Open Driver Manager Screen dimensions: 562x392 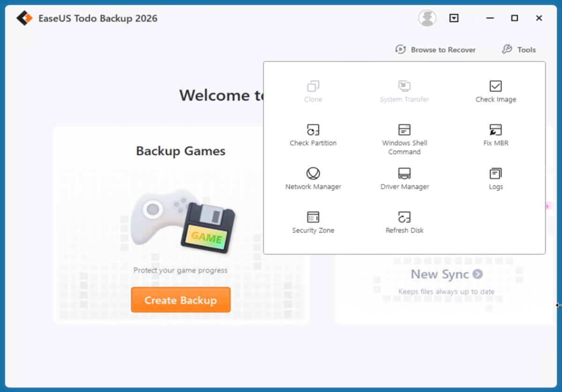(405, 179)
